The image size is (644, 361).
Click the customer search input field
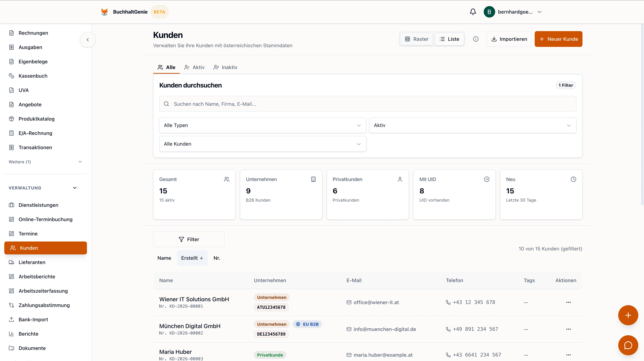[367, 104]
